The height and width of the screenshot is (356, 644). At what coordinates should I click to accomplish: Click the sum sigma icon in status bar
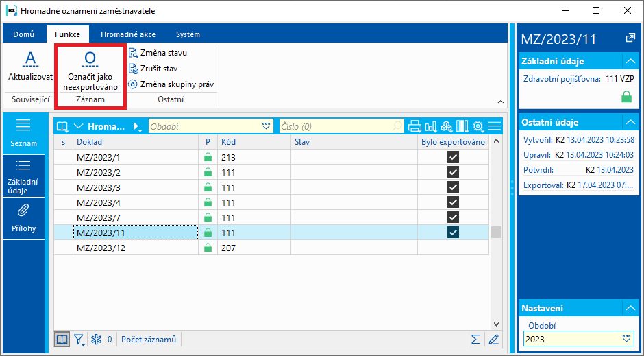(x=475, y=340)
